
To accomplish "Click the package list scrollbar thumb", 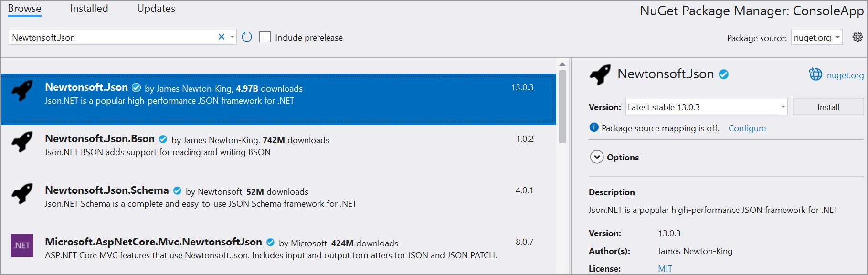I will [x=562, y=106].
